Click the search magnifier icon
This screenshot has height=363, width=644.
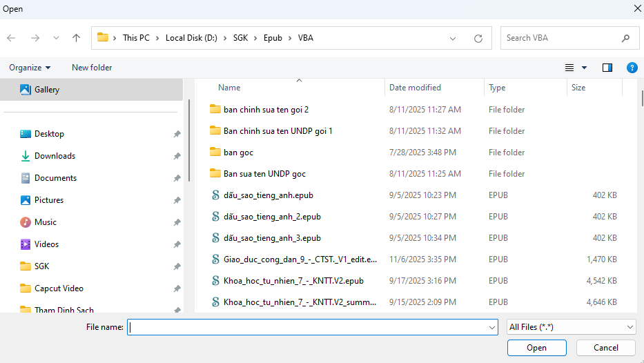[x=625, y=38]
